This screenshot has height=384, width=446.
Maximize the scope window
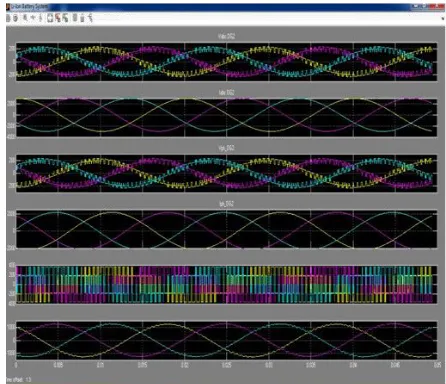[x=424, y=6]
